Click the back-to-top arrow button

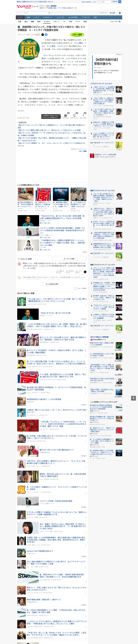pyautogui.click(x=133, y=398)
